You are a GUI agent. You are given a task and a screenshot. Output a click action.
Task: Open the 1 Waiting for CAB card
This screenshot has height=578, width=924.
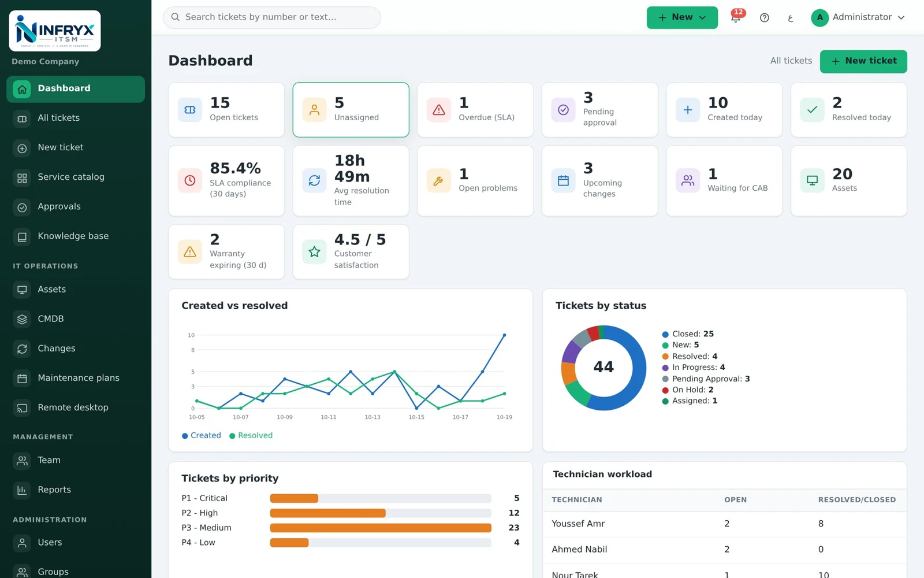click(724, 181)
